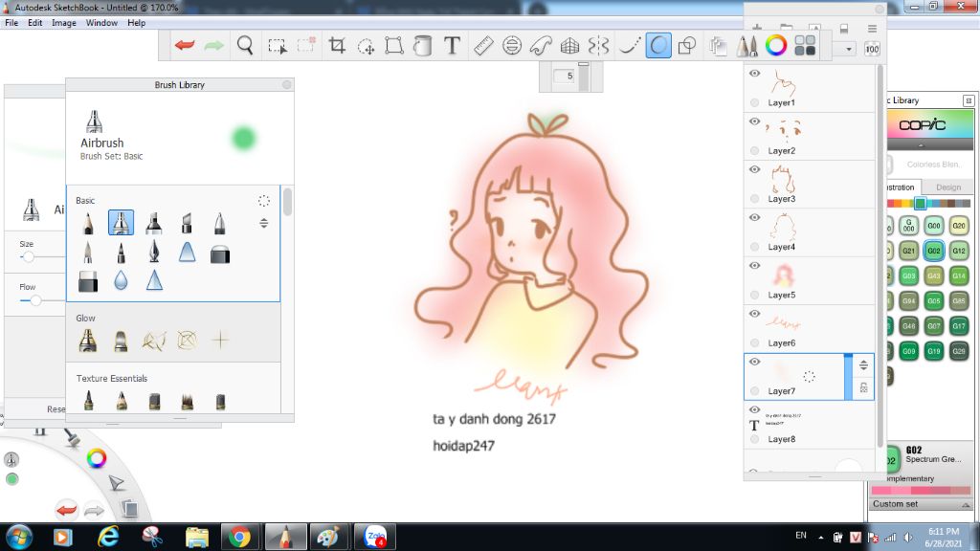
Task: Toggle the Symmetry tool
Action: (x=598, y=46)
